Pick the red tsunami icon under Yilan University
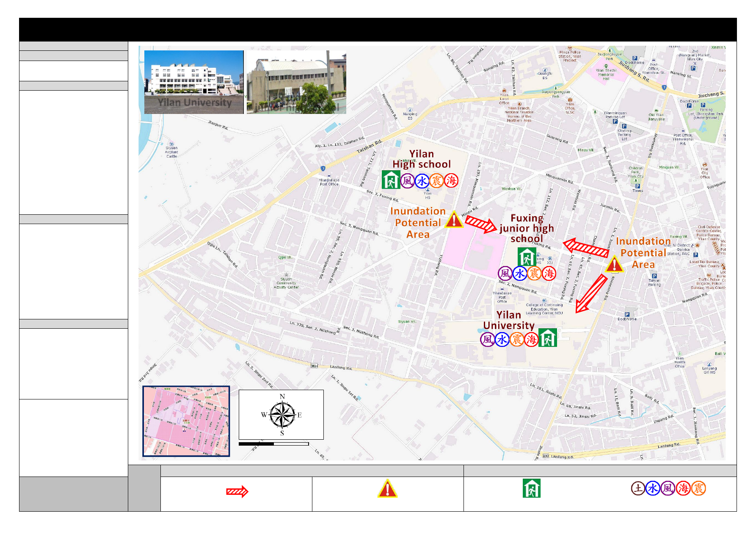 click(532, 339)
